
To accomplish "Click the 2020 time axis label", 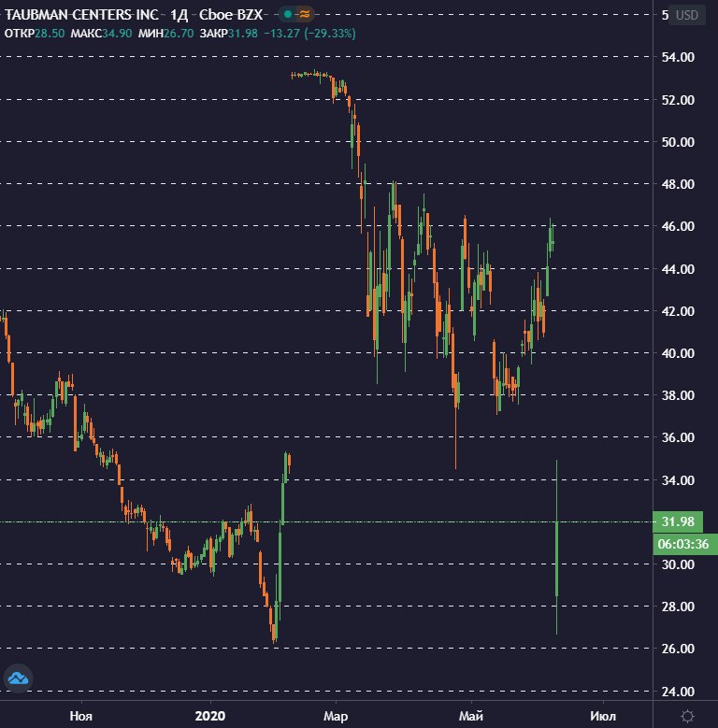I will point(210,716).
